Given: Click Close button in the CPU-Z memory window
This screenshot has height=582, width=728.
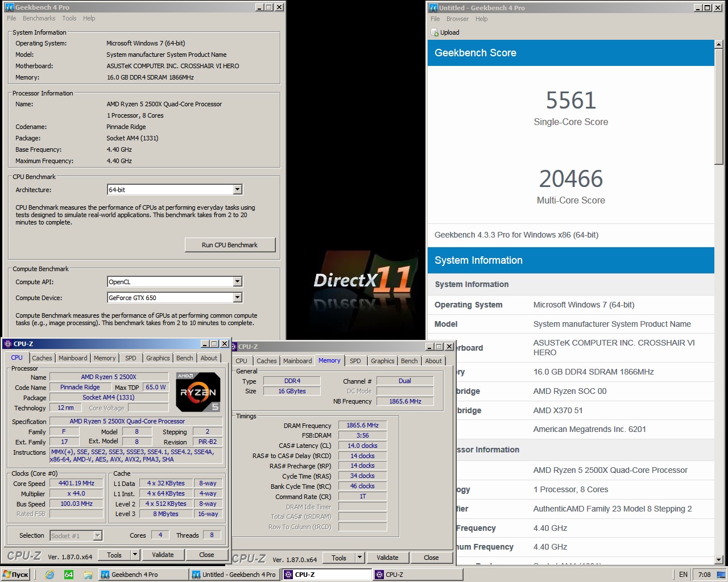Looking at the screenshot, I should coord(431,558).
